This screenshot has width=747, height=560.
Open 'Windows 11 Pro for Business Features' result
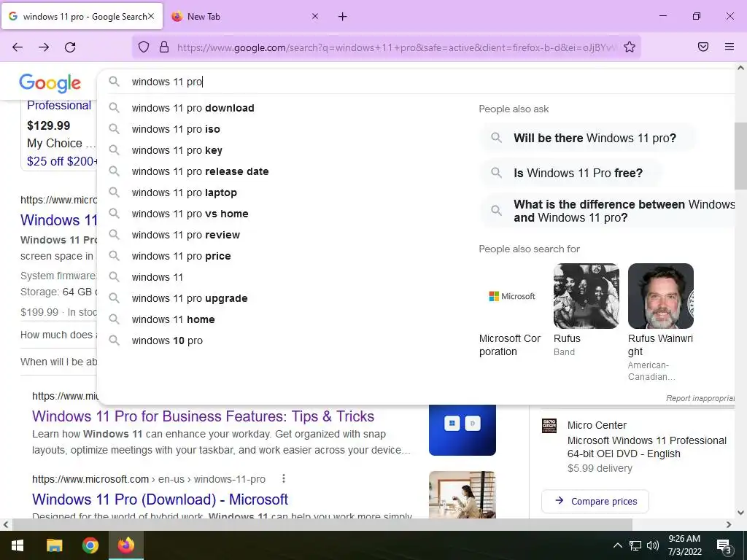tap(203, 416)
